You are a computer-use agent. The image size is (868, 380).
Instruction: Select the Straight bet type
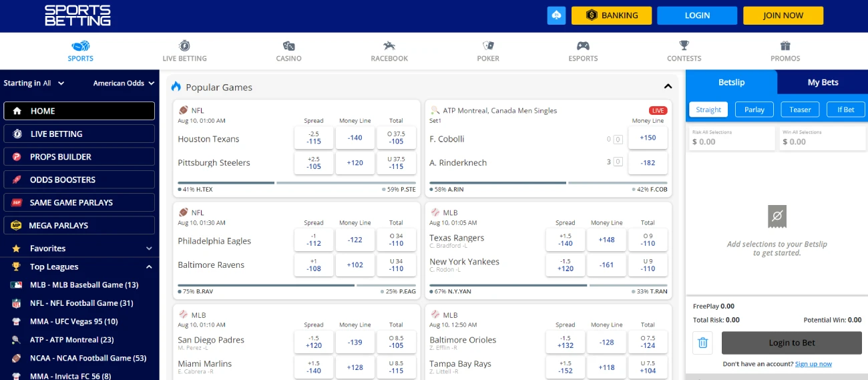pos(708,110)
